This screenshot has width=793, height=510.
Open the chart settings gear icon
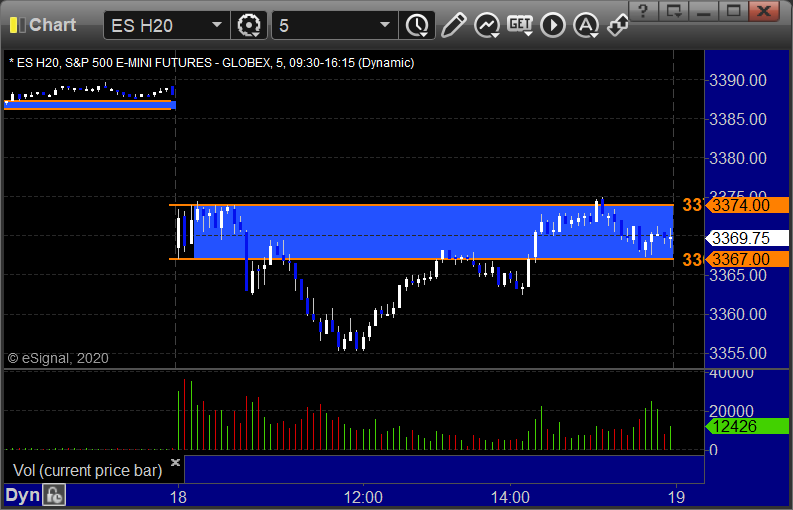249,25
